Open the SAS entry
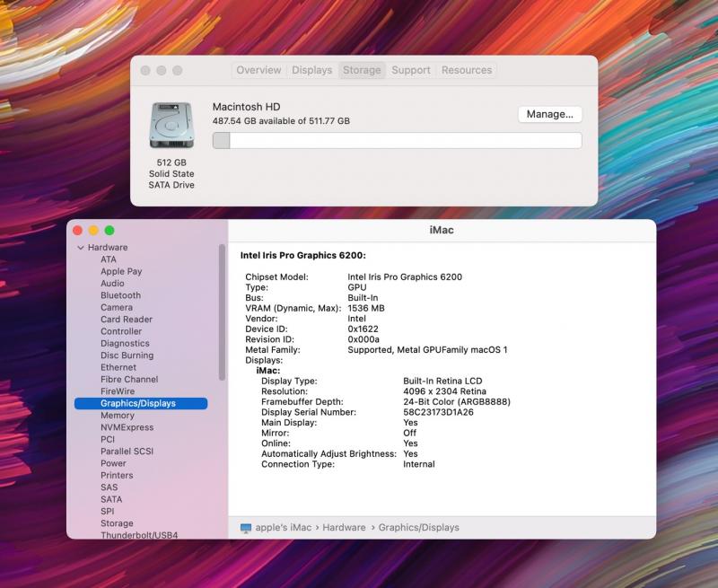Screen dimensions: 718x588 tap(109, 487)
